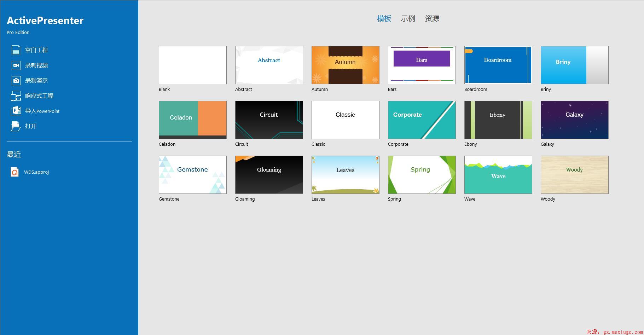Select the Bars template thumbnail
644x335 pixels.
(422, 65)
